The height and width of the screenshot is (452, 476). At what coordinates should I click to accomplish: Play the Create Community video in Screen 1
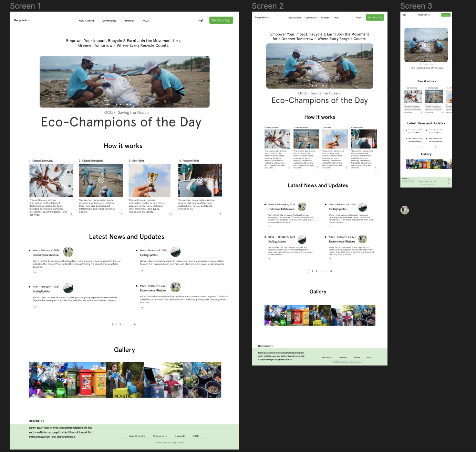[51, 180]
